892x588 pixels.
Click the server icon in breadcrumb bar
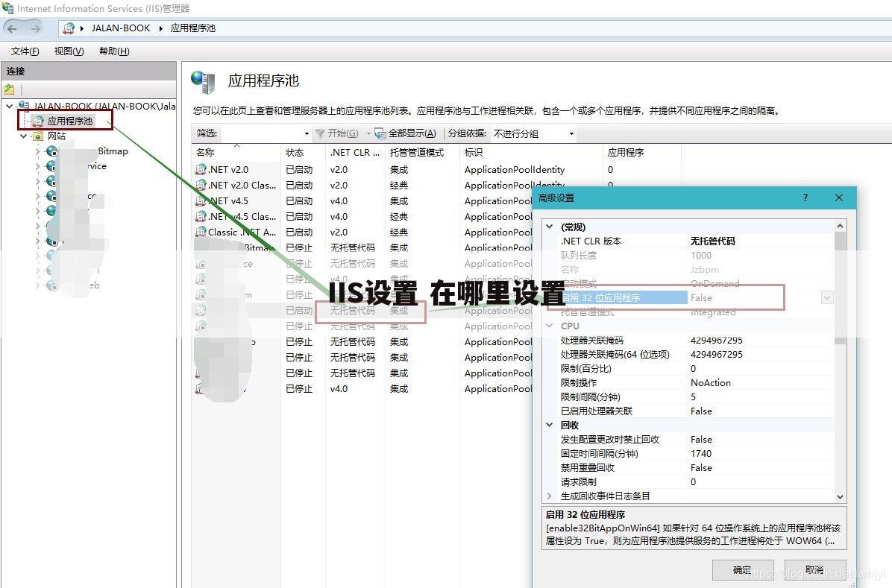[70, 28]
